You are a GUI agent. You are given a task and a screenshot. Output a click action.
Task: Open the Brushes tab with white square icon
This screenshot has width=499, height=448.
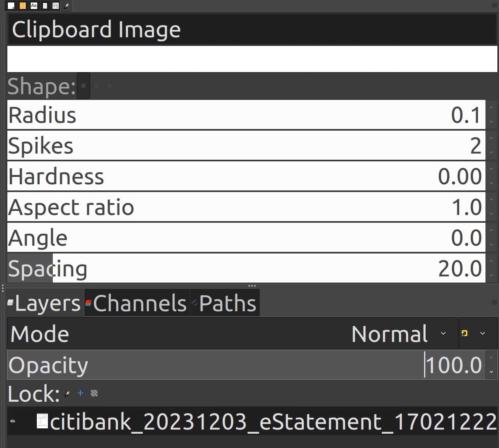tap(11, 6)
